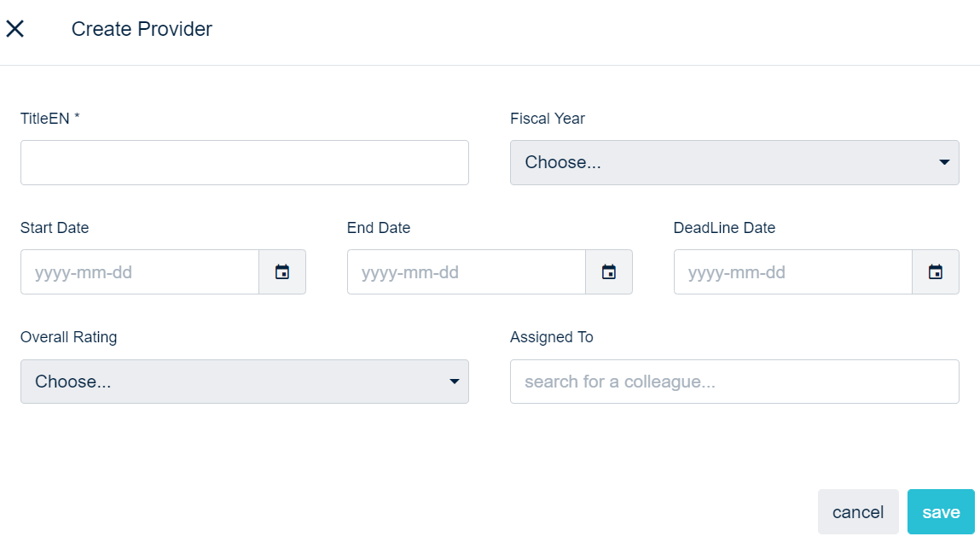This screenshot has height=548, width=980.
Task: Open the DeadLine Date calendar picker
Action: (x=936, y=272)
